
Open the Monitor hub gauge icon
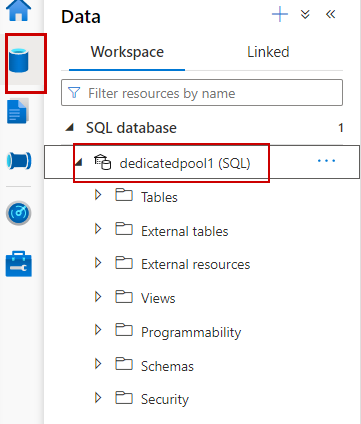tap(19, 213)
